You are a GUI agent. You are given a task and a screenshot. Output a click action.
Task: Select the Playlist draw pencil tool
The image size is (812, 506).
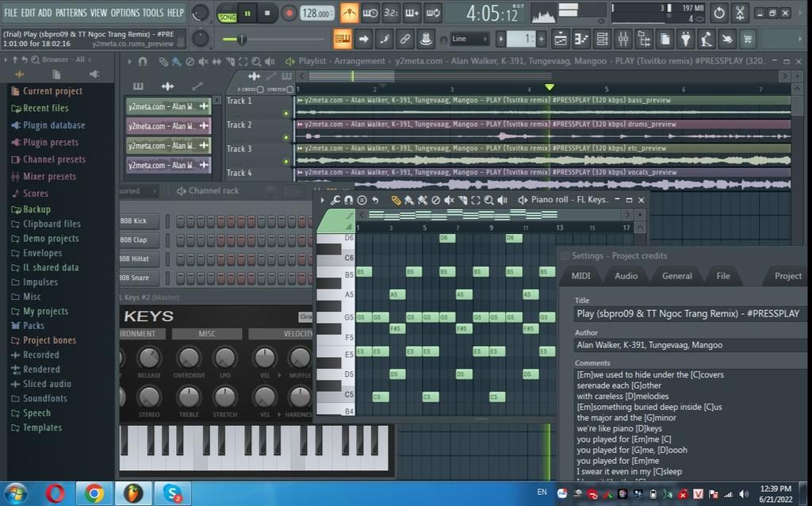click(163, 62)
